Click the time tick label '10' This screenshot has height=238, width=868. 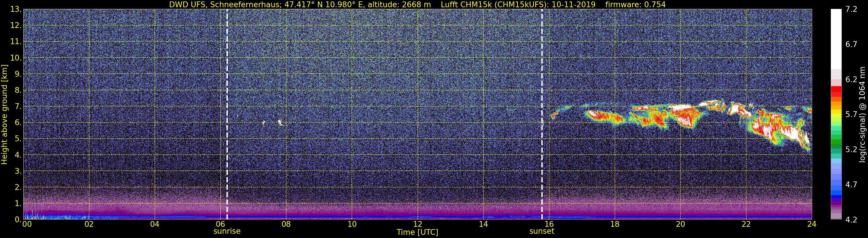pos(352,224)
